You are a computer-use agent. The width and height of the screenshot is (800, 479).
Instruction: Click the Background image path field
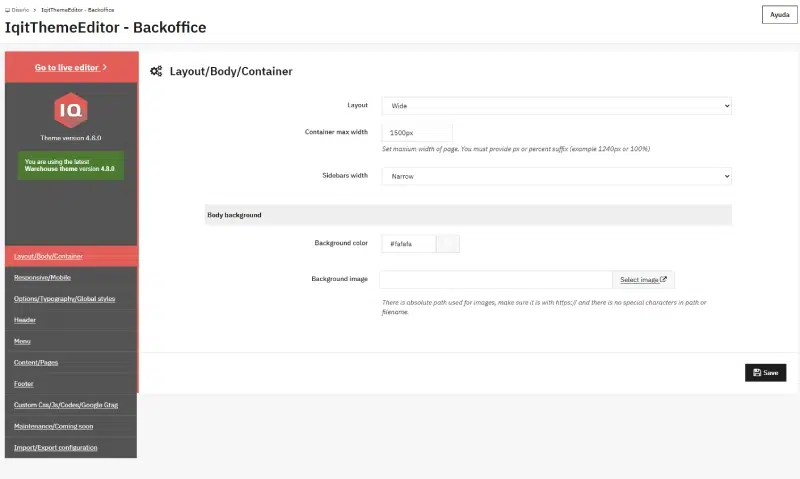(496, 280)
